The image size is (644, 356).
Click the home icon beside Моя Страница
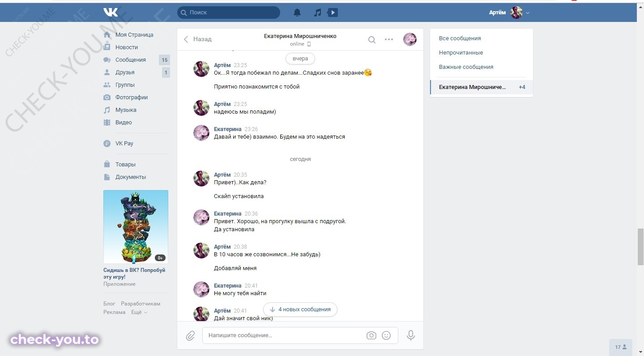click(x=107, y=34)
